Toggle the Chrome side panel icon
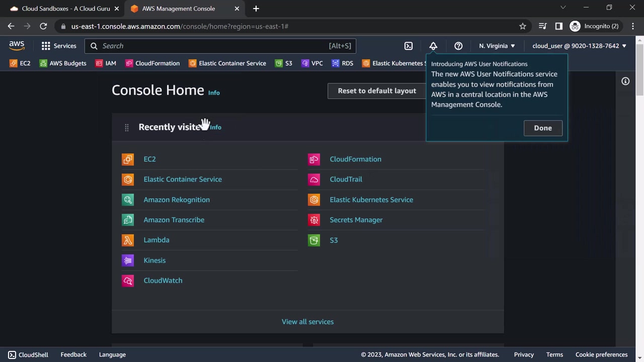Viewport: 644px width, 362px height. pyautogui.click(x=558, y=26)
